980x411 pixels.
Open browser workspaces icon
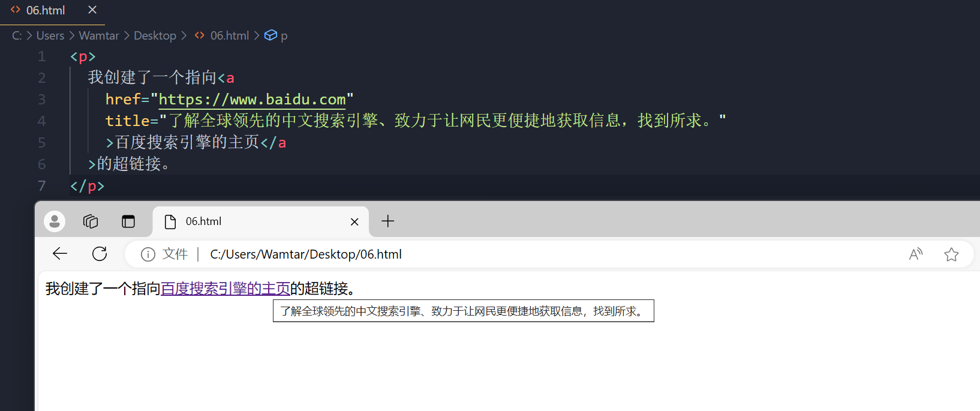coord(91,221)
